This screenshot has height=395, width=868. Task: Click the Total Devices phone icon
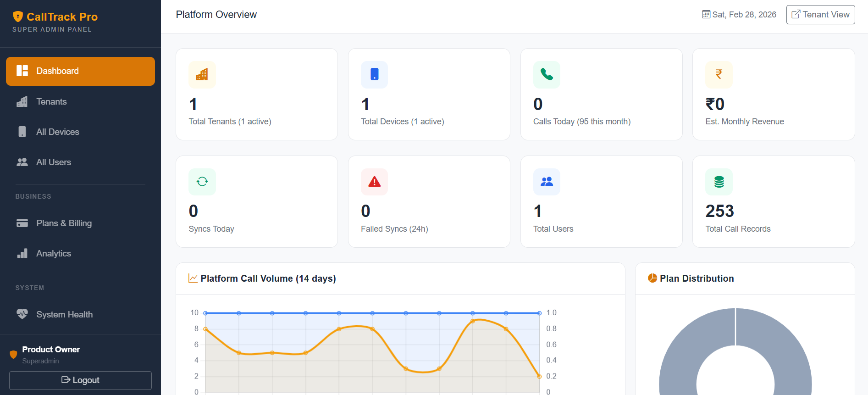(375, 75)
